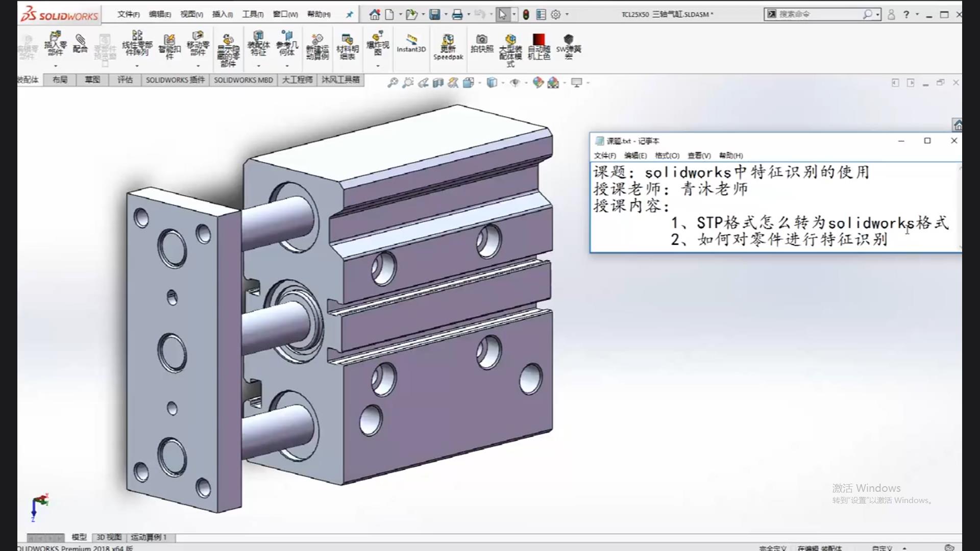Open the File Properties icon next to Rebuild
This screenshot has width=980, height=551.
pos(541,14)
